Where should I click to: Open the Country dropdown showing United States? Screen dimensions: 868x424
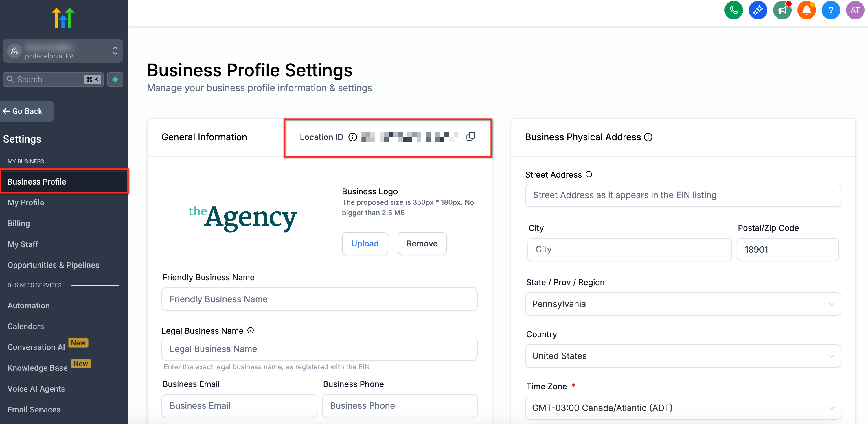coord(683,356)
